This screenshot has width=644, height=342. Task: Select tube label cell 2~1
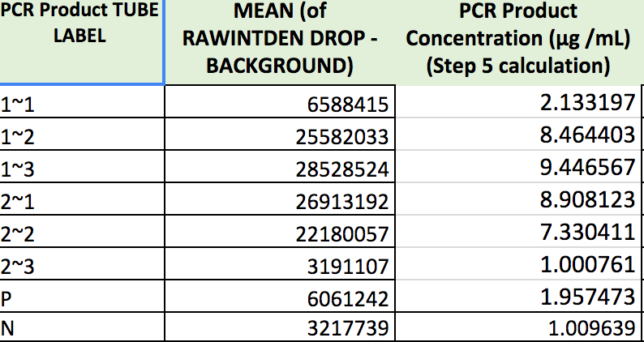click(x=81, y=200)
